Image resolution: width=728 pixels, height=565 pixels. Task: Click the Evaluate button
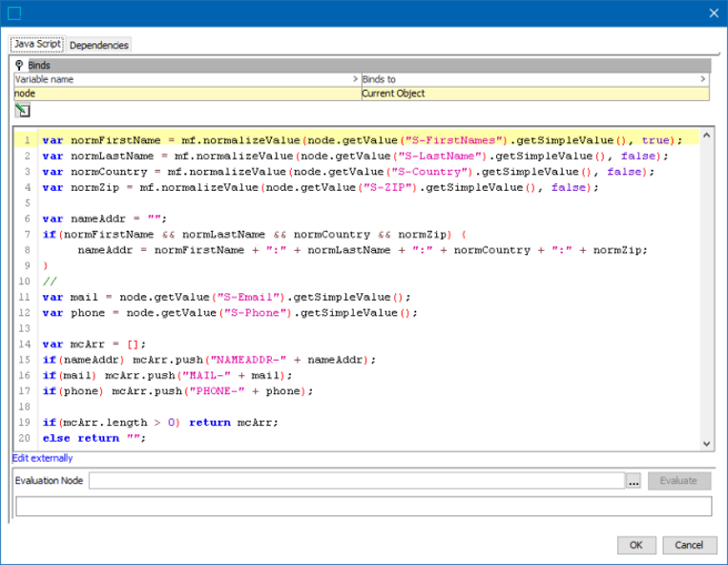[679, 481]
